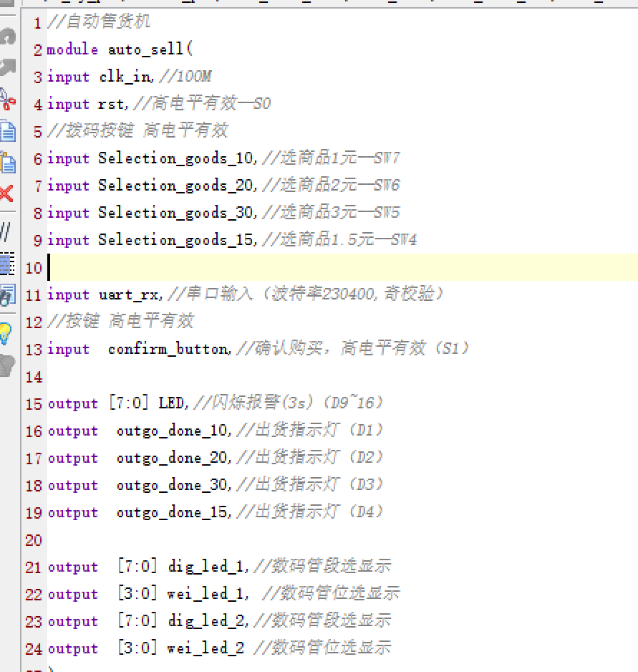Viewport: 638px width, 672px height.
Task: Click 'rst,' signal on line 4
Action: coord(113,104)
